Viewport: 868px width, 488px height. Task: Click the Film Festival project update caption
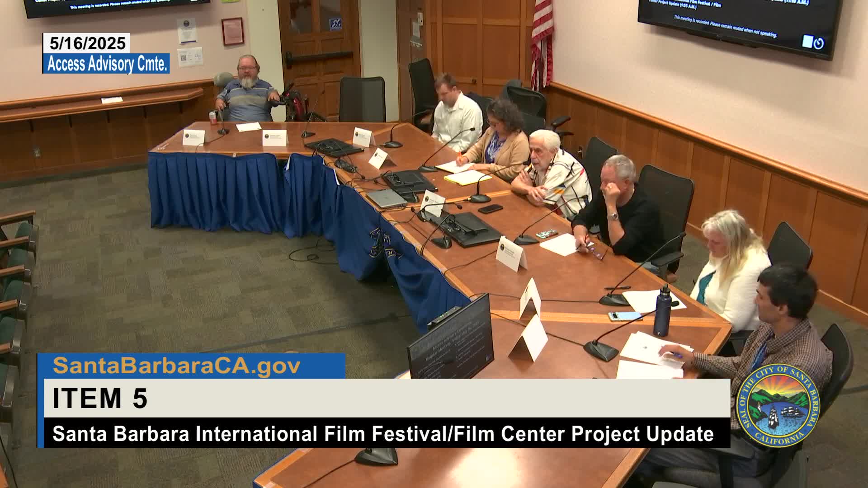(383, 433)
